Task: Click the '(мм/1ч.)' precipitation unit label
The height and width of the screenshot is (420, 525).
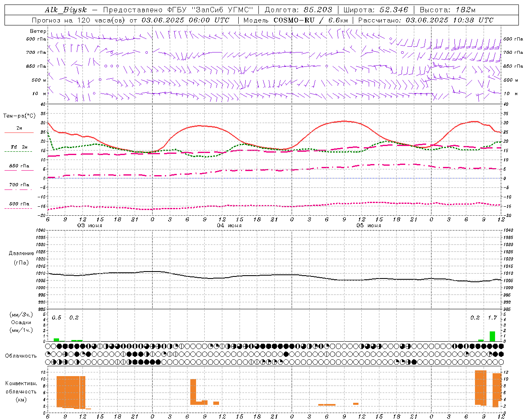Action: click(x=21, y=331)
